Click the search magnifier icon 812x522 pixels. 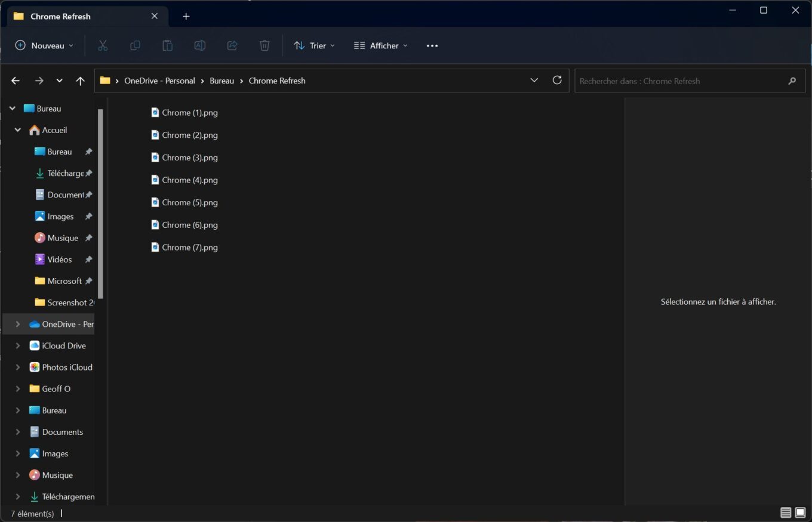tap(792, 81)
